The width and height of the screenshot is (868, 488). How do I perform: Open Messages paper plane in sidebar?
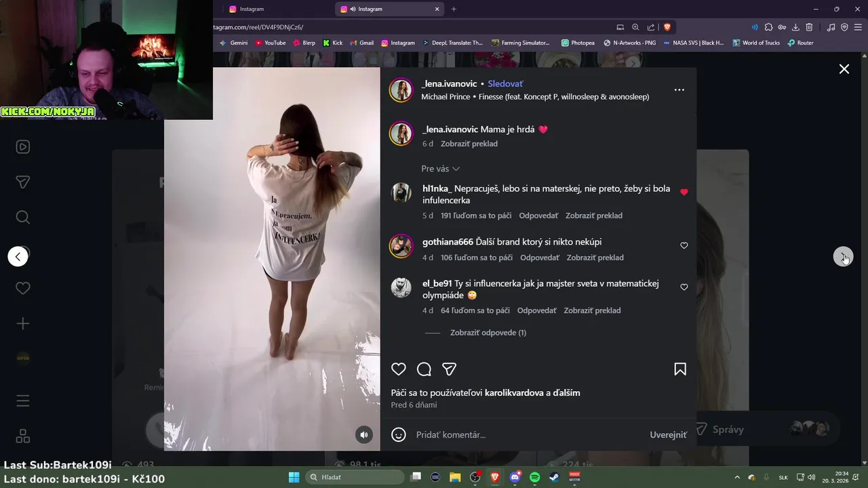[x=23, y=182]
